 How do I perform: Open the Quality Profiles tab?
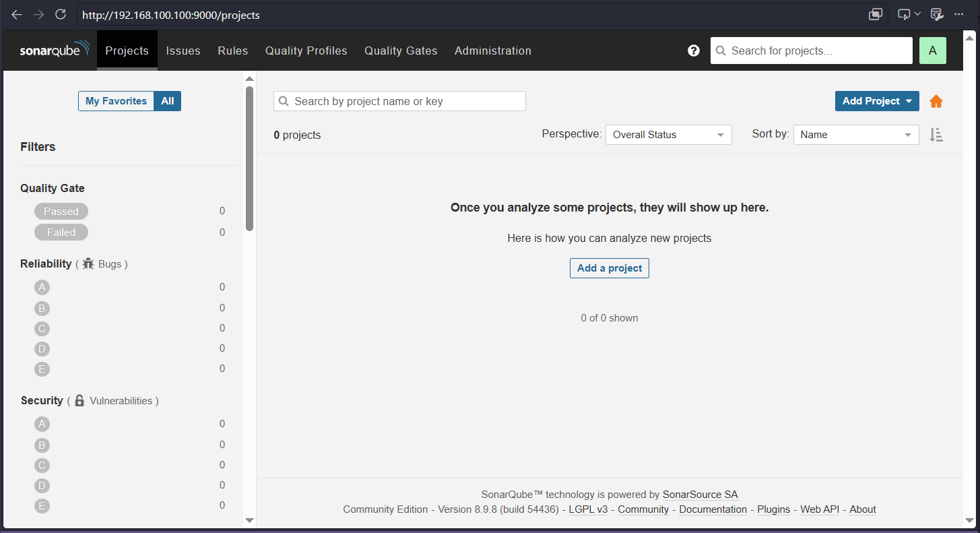point(306,51)
